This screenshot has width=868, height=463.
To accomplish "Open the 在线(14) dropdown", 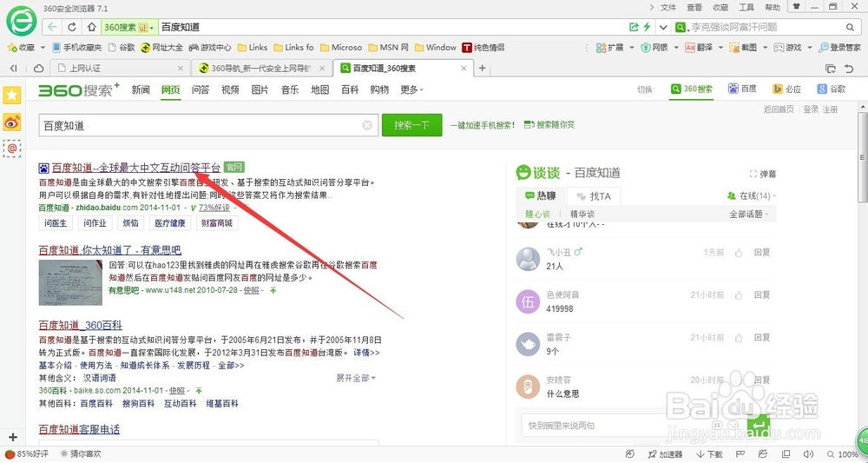I will pyautogui.click(x=751, y=196).
